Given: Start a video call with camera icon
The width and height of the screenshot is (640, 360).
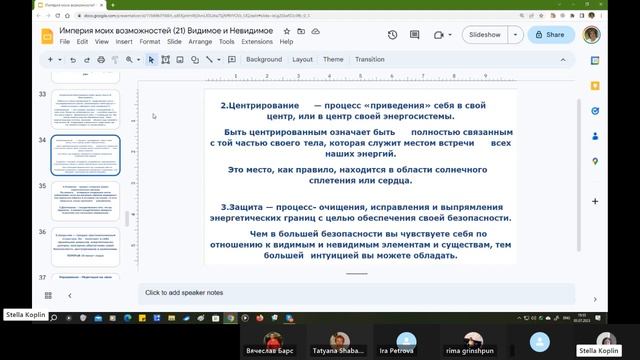Looking at the screenshot, I should tap(438, 35).
